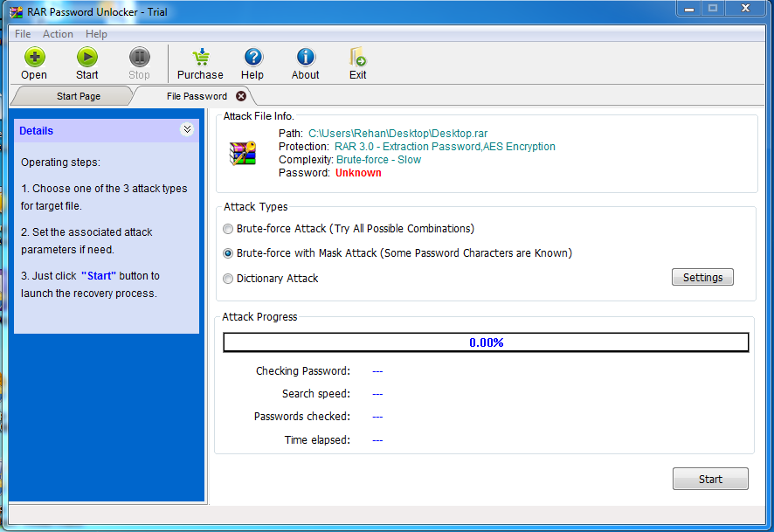Screen dimensions: 774x532
Task: Click the Details panel header
Action: coord(107,131)
